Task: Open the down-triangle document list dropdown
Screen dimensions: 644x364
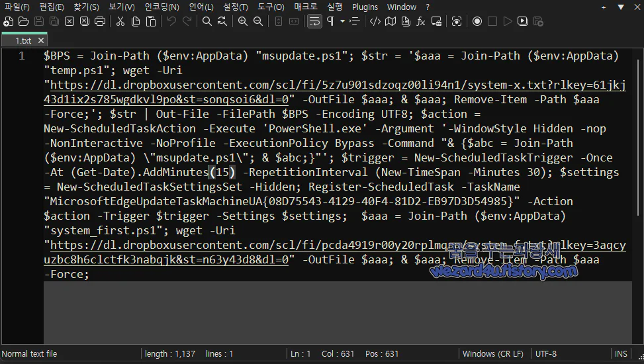Action: coord(621,7)
